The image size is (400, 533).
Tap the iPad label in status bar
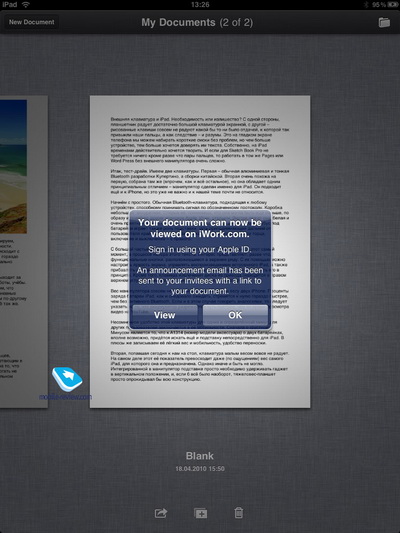10,4
